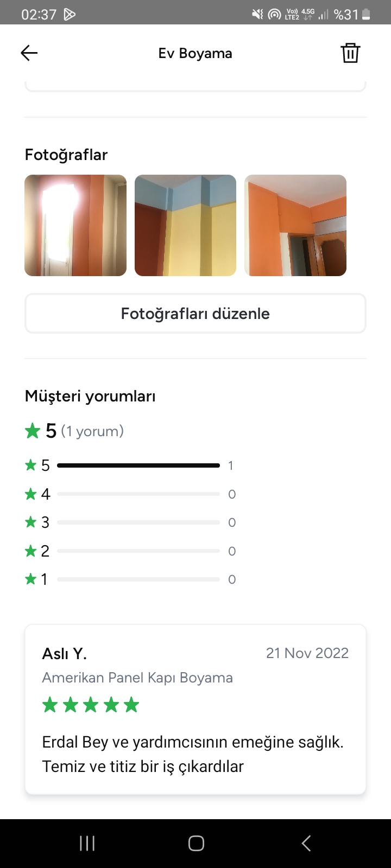
Task: Open the yellow and blue wall photo
Action: pos(185,225)
